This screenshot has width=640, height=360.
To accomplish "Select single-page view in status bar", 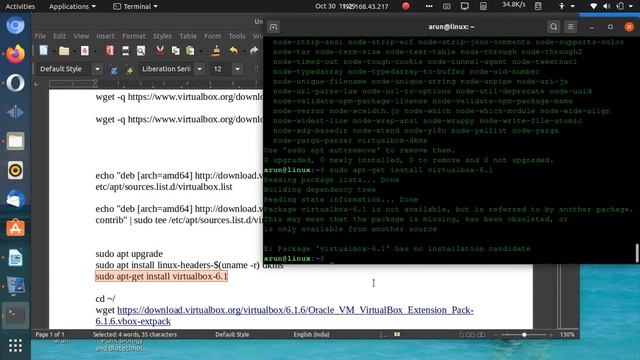I will (461, 334).
